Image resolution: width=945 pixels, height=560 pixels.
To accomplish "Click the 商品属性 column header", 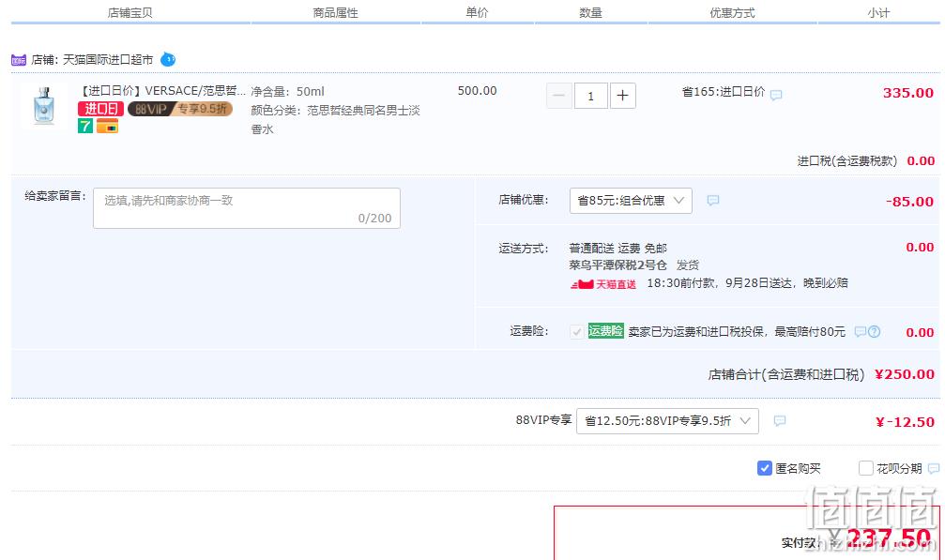I will (x=335, y=12).
